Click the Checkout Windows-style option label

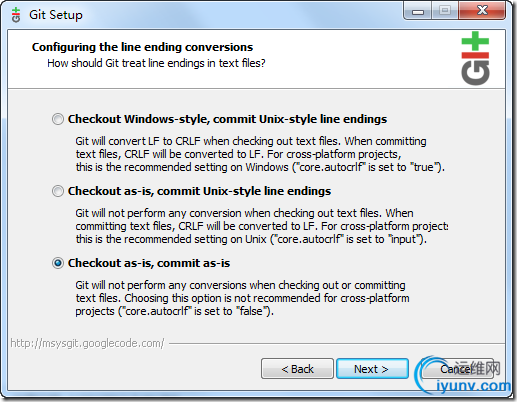pos(227,119)
